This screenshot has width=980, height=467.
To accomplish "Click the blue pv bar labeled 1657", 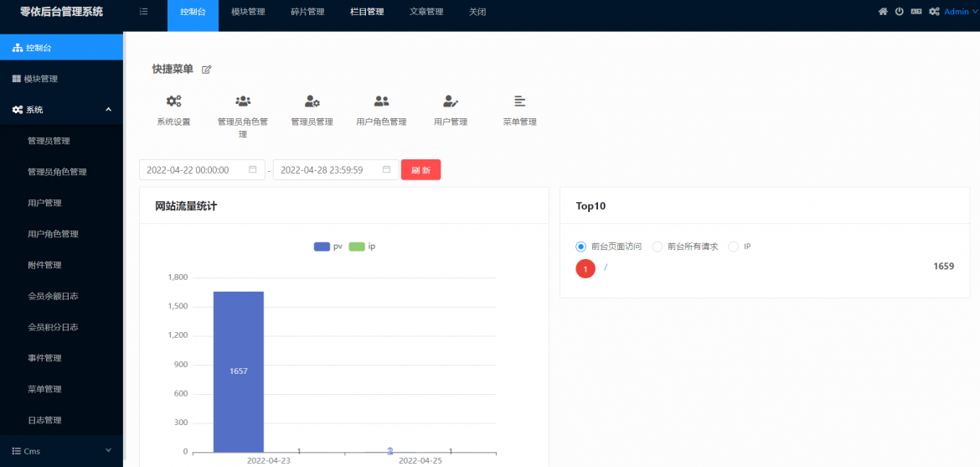I will (x=239, y=371).
